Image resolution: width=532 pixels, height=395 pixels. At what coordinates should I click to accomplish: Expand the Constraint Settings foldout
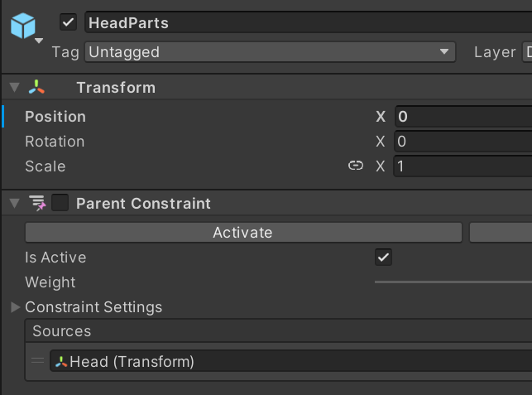pos(15,307)
